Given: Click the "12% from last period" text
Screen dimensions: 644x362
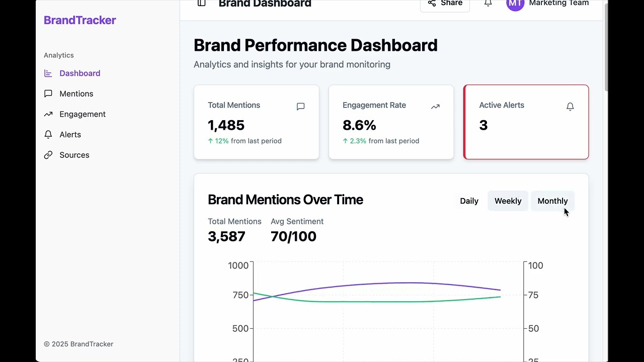Looking at the screenshot, I should pos(245,141).
